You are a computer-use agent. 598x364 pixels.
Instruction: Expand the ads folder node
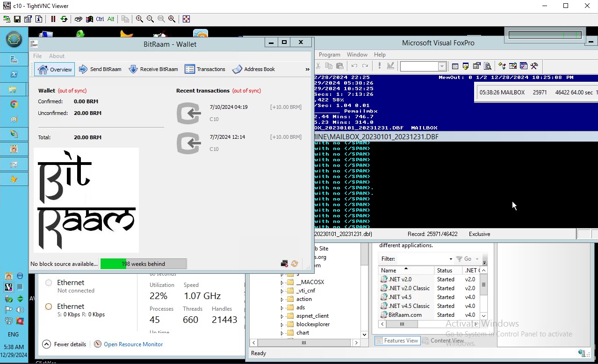pos(282,307)
